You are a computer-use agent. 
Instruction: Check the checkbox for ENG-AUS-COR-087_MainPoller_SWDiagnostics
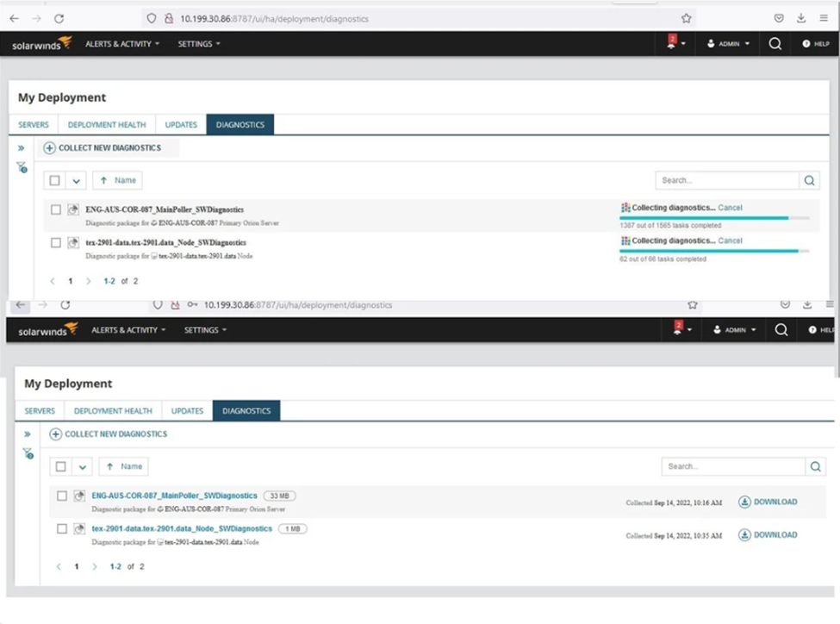[55, 209]
